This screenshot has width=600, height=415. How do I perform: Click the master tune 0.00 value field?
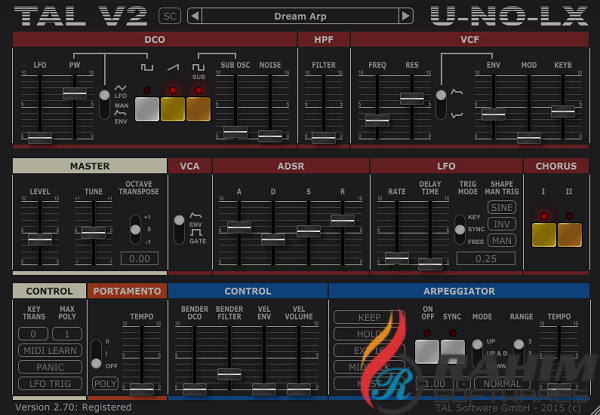[x=140, y=259]
